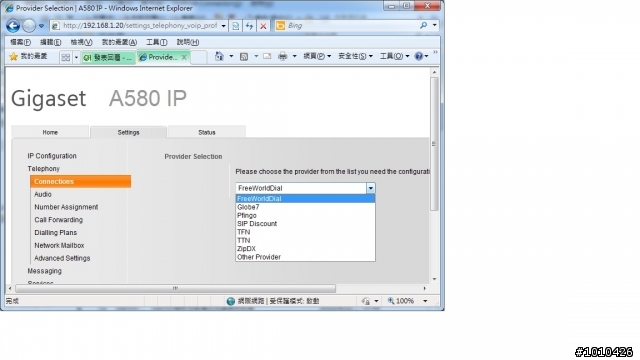Open the 說明(H) menu
Screen dimensions: 640x360
pyautogui.click(x=188, y=42)
